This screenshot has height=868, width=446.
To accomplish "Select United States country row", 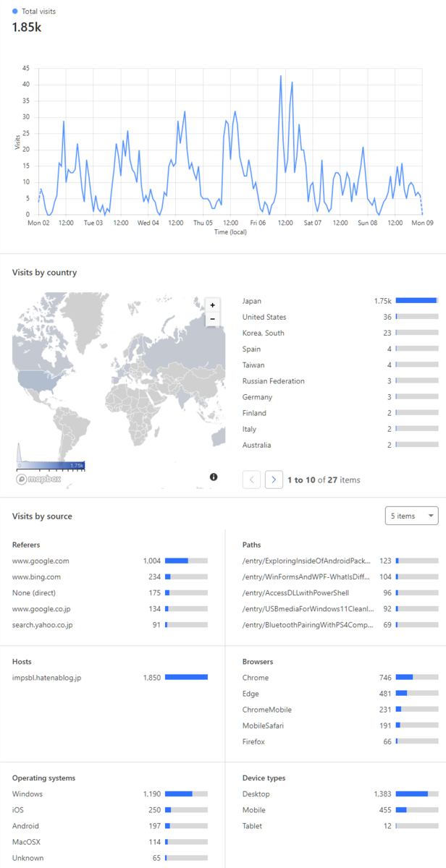I will pyautogui.click(x=340, y=317).
